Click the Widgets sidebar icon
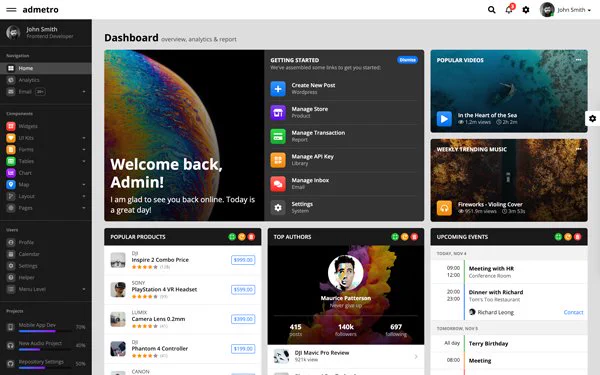The image size is (600, 375). [11, 126]
